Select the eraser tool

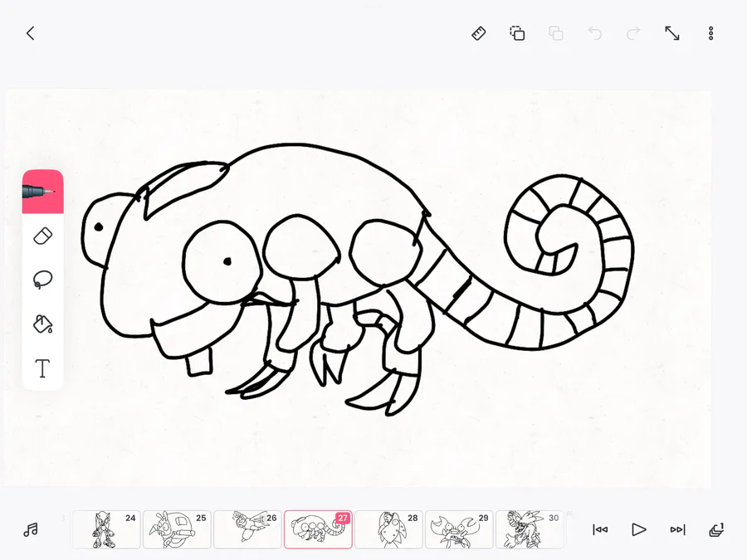point(43,236)
